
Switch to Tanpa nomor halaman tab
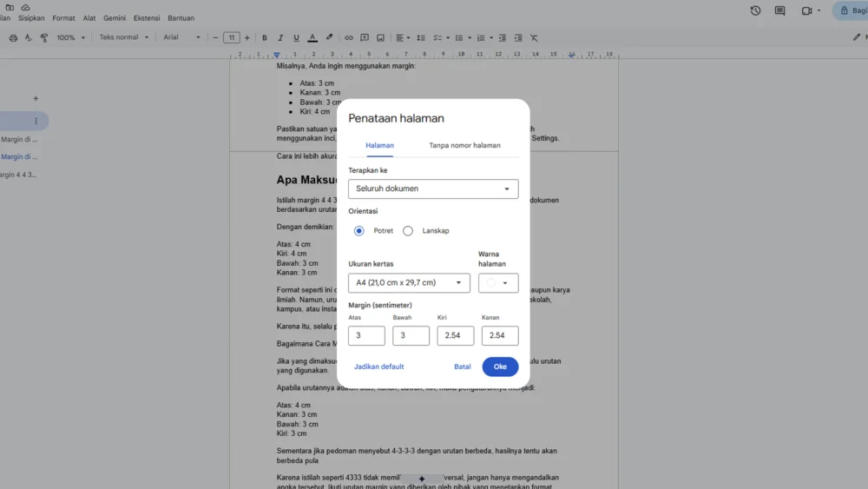465,146
